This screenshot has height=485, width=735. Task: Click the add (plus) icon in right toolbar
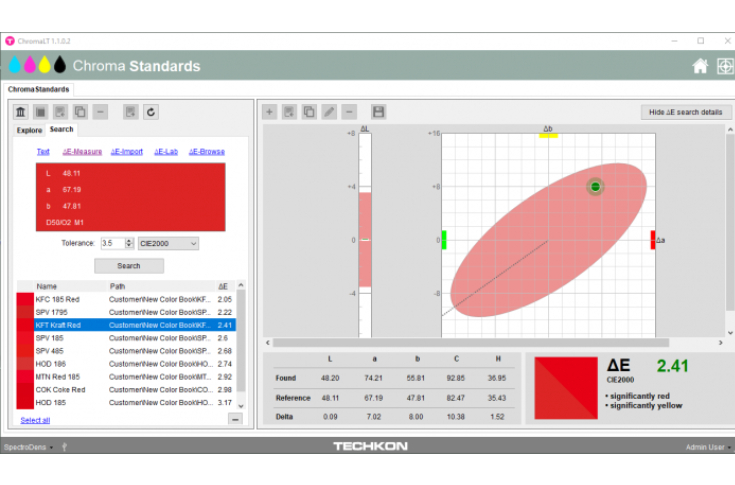269,112
